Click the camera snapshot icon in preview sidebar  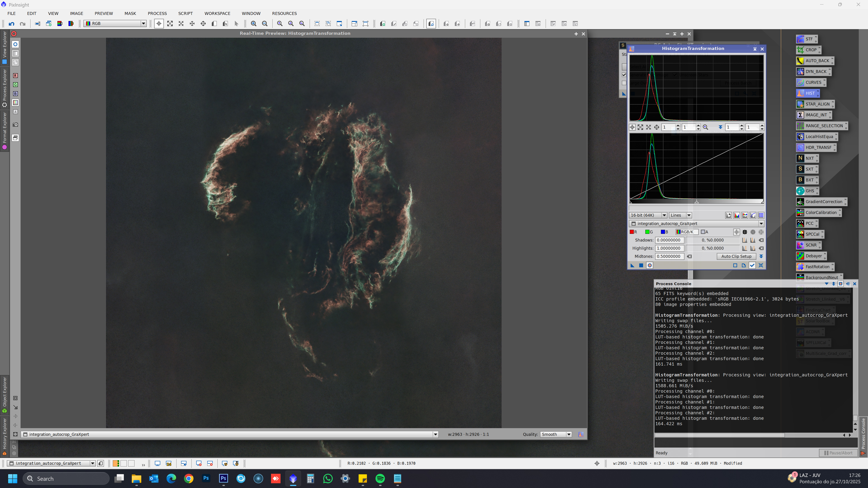coord(16,125)
